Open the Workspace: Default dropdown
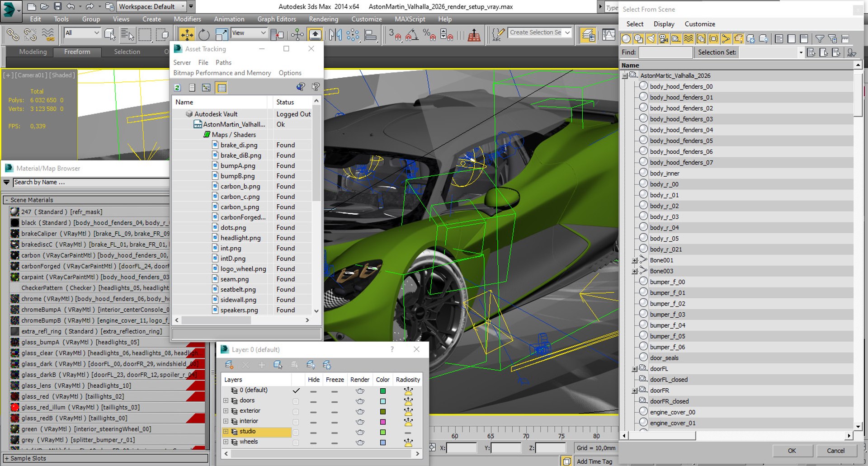The image size is (868, 466). [x=152, y=6]
